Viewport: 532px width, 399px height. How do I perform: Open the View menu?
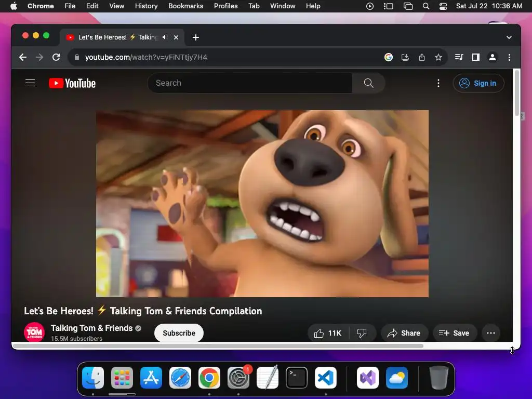click(116, 6)
